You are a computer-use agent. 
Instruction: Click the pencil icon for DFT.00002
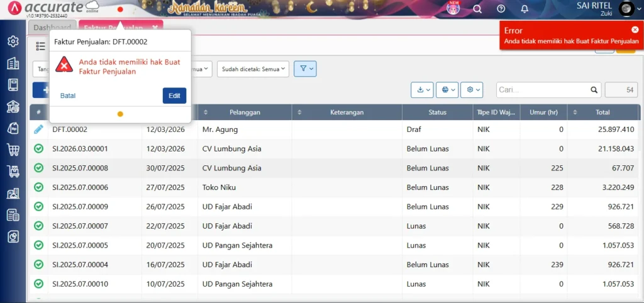point(38,129)
